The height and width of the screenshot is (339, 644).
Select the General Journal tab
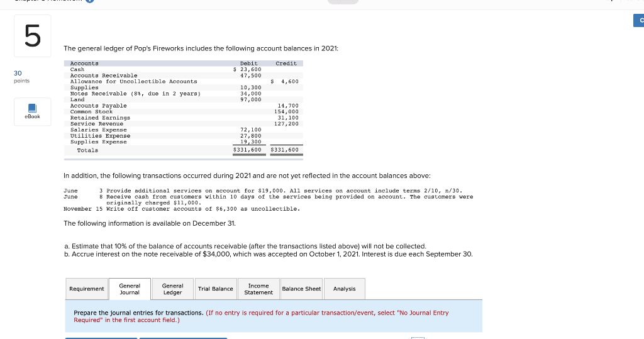coord(130,289)
